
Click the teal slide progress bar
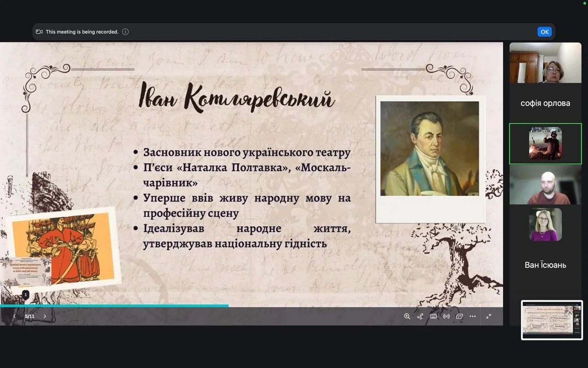(x=114, y=305)
